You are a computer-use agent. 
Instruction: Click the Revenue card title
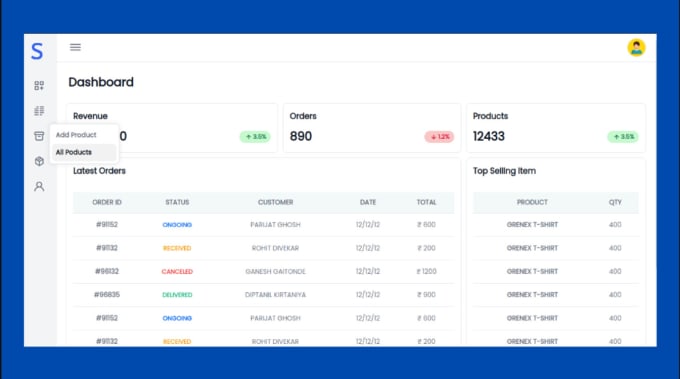point(90,116)
